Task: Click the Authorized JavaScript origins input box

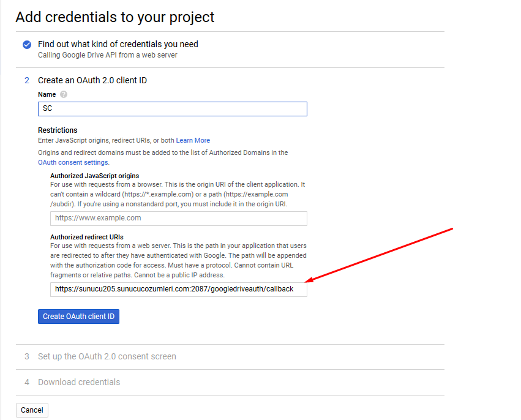Action: (178, 218)
